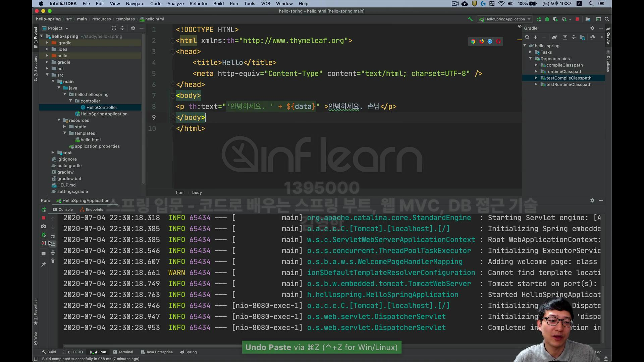Open page in Opera browser icon
This screenshot has width=644, height=362.
498,41
